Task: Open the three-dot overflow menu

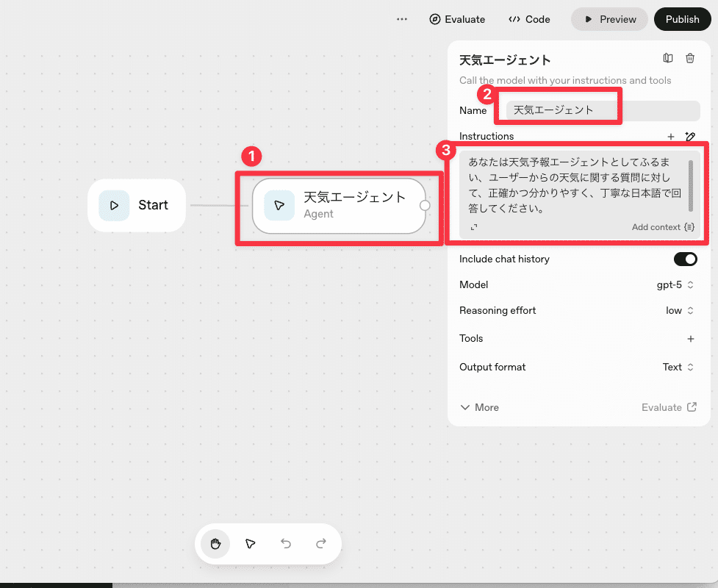Action: point(402,19)
